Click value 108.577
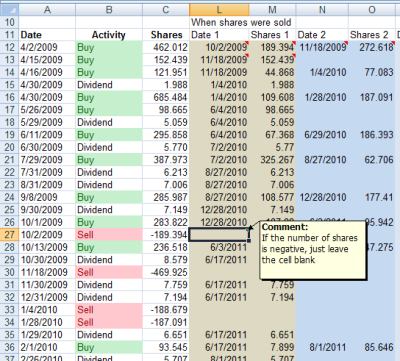Viewport: 400px width, 361px height. (x=272, y=197)
